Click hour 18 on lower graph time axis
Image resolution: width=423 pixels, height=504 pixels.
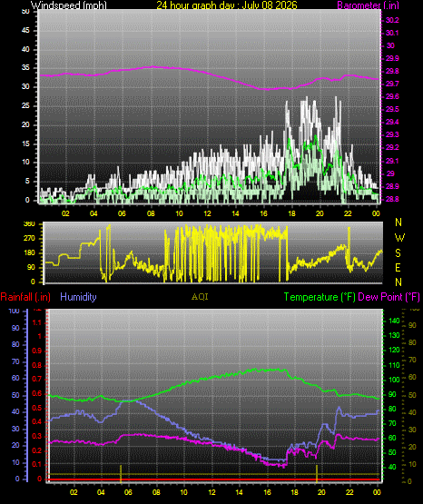tap(294, 492)
